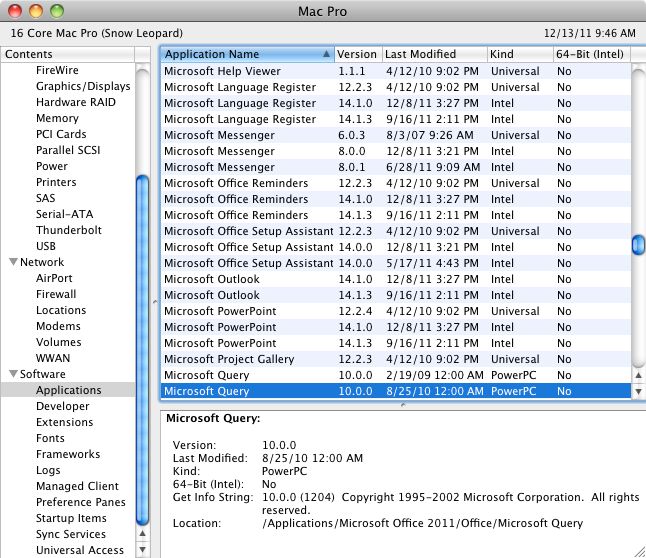Click the application list scroll up arrow
Image resolution: width=646 pixels, height=558 pixels.
(x=638, y=375)
